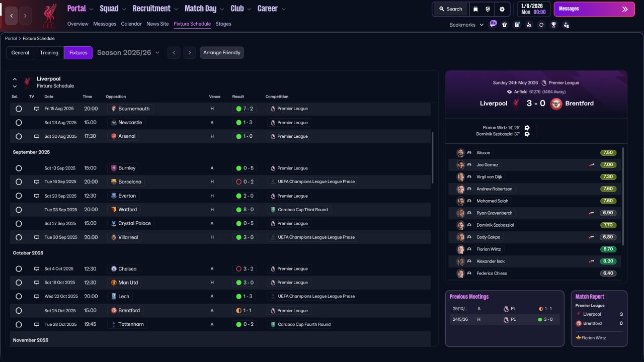Click the up chevron beside Liverpool Fixture Schedule
Screen dimensions: 644x362
(x=15, y=79)
